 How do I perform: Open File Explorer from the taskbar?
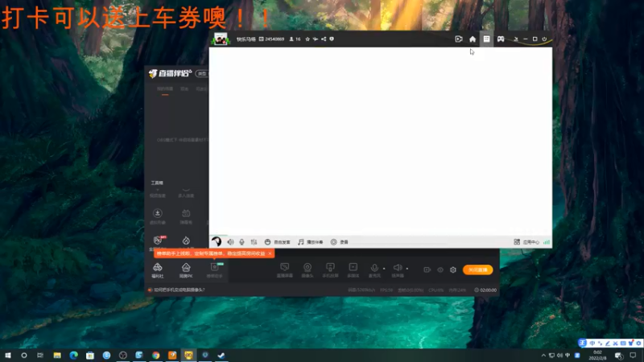[57, 355]
